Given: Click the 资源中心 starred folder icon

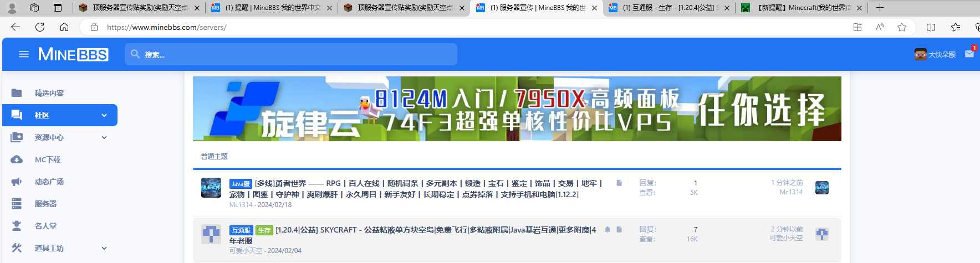Looking at the screenshot, I should pyautogui.click(x=17, y=137).
